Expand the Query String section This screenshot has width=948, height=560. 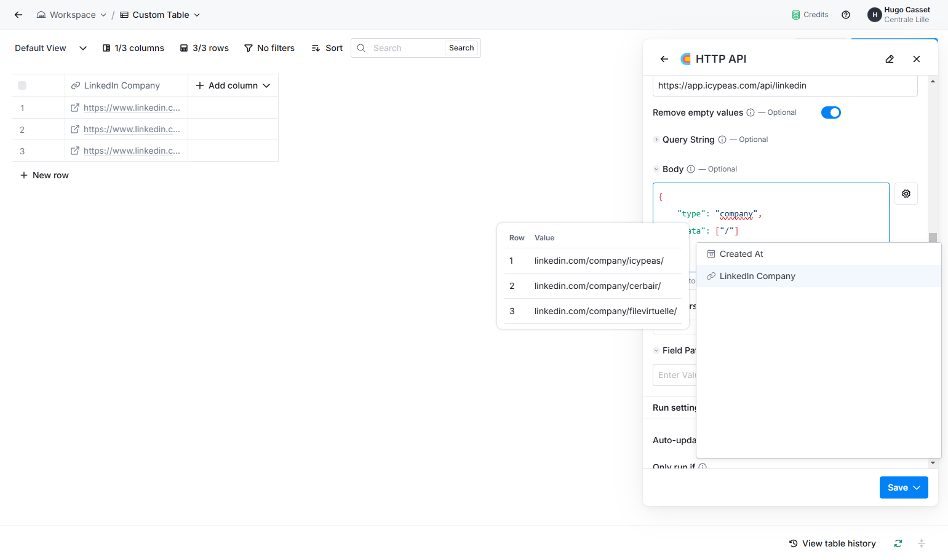[656, 140]
